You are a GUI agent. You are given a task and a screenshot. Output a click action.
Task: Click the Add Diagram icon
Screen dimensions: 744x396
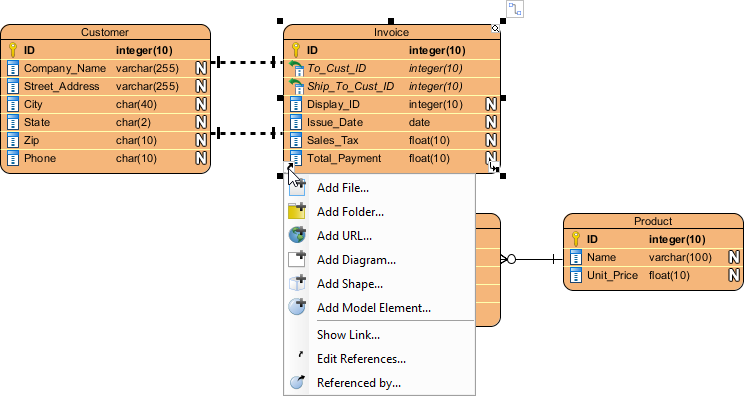click(297, 259)
